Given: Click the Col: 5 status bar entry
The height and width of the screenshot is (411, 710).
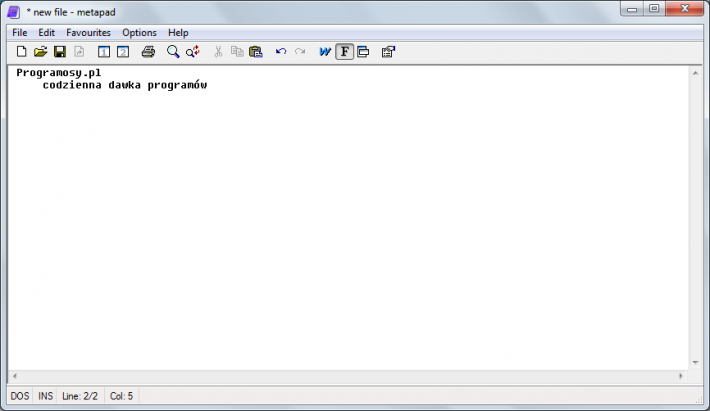Looking at the screenshot, I should pos(121,397).
